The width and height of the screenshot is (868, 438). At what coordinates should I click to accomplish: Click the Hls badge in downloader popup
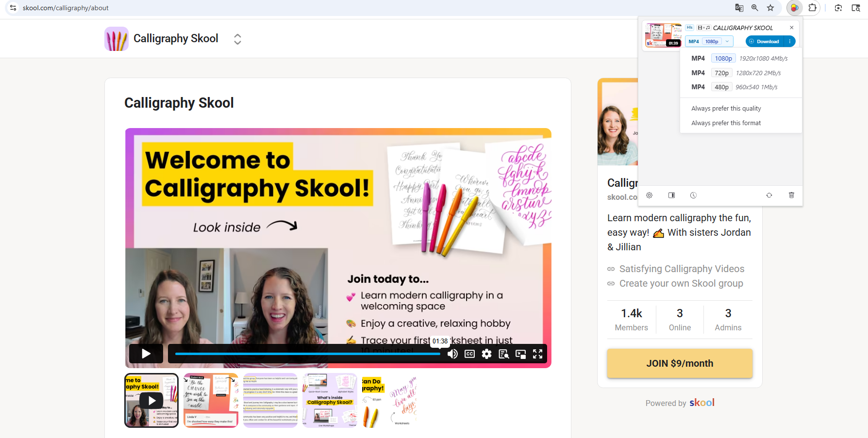(690, 28)
